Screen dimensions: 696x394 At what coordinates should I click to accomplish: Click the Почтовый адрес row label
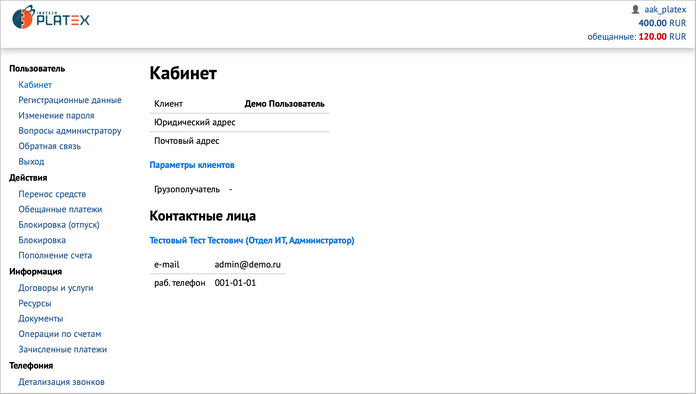[187, 141]
